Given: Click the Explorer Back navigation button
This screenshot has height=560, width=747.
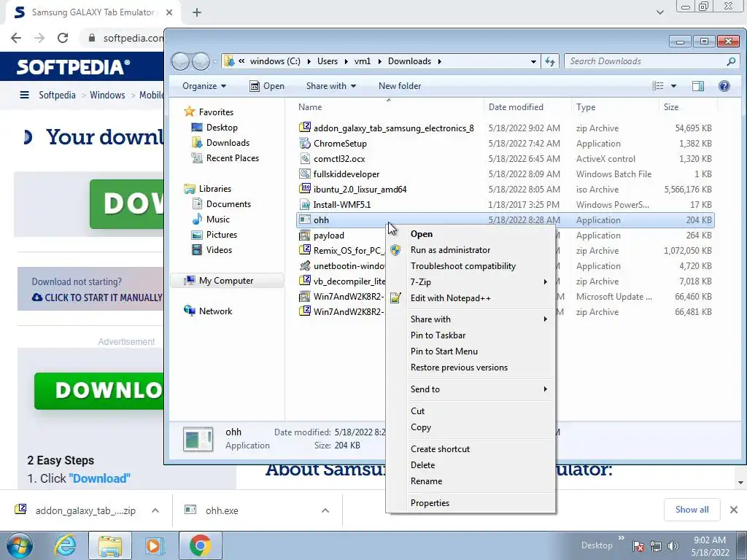Looking at the screenshot, I should (180, 61).
